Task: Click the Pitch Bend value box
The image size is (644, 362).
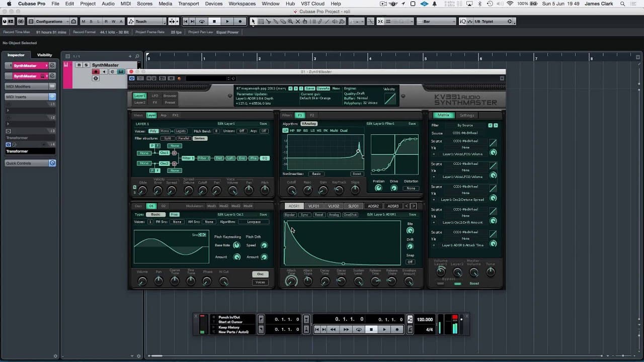Action: click(x=216, y=131)
